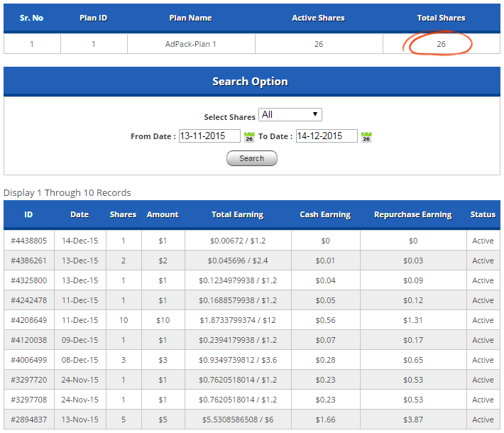Click the Active Shares column header

point(318,18)
